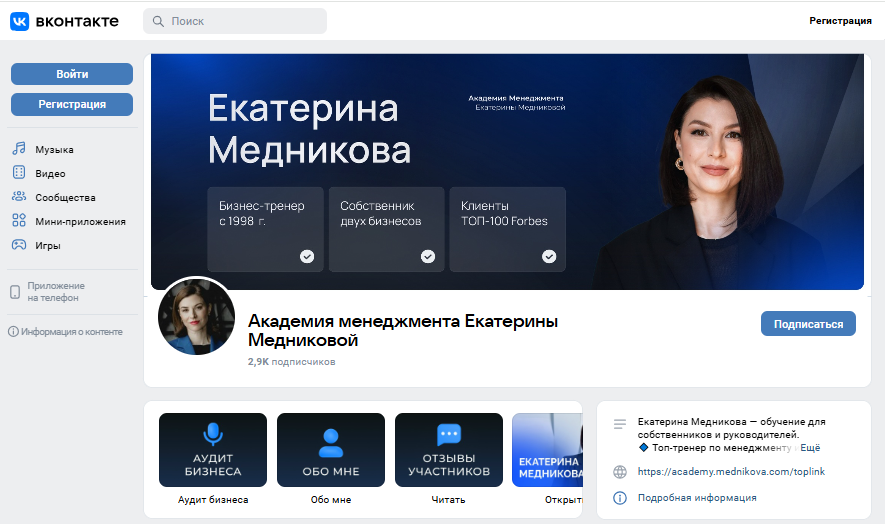Open the Екатерина Медникова cover banner
This screenshot has width=885, height=524.
tap(507, 172)
